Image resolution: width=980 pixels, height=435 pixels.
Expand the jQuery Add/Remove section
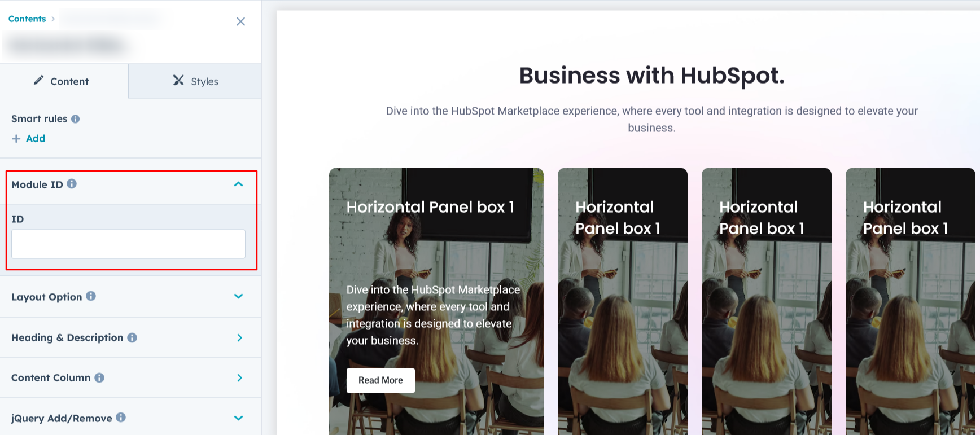239,418
